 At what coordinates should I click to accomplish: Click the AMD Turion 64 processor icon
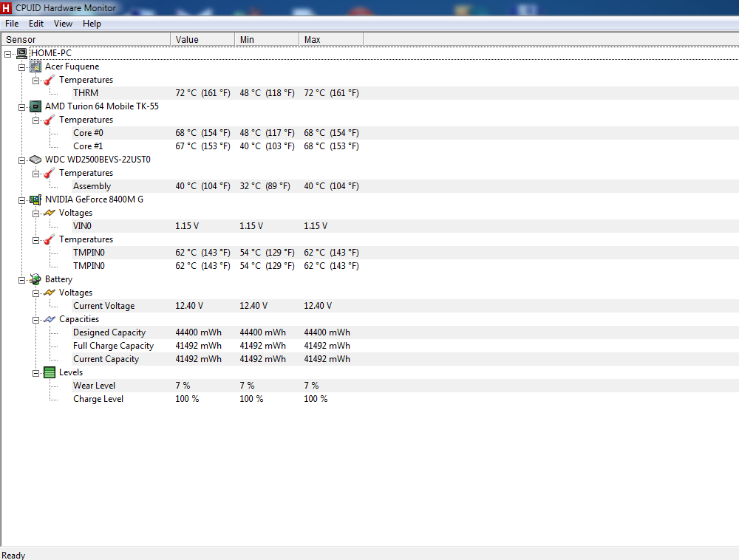35,106
